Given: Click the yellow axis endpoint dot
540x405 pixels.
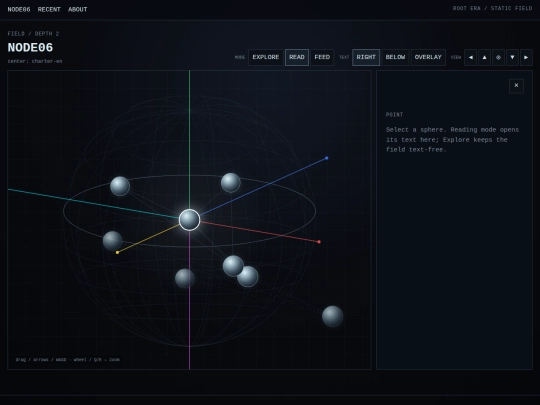Looking at the screenshot, I should (x=117, y=252).
